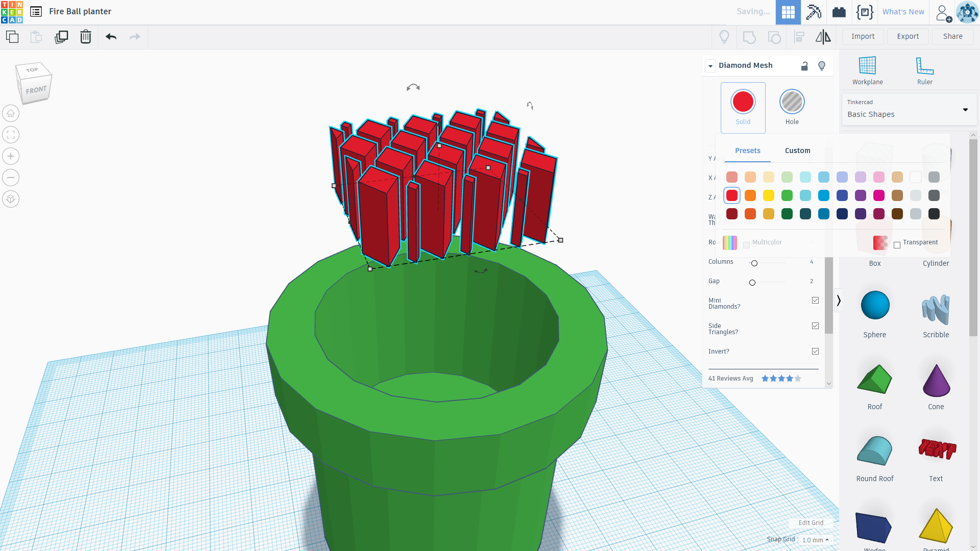Toggle the Side Triangles checkbox
The width and height of the screenshot is (980, 551).
point(815,326)
